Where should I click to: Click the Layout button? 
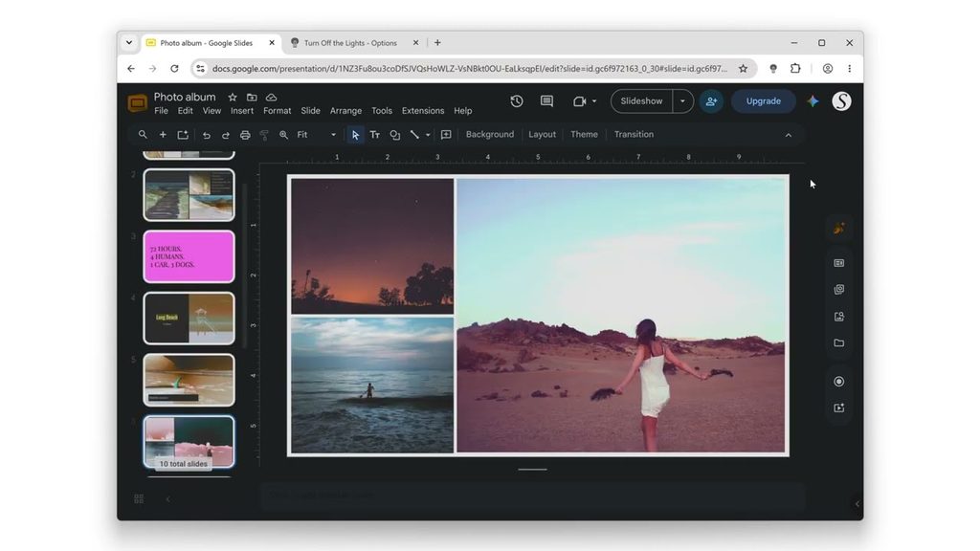542,134
